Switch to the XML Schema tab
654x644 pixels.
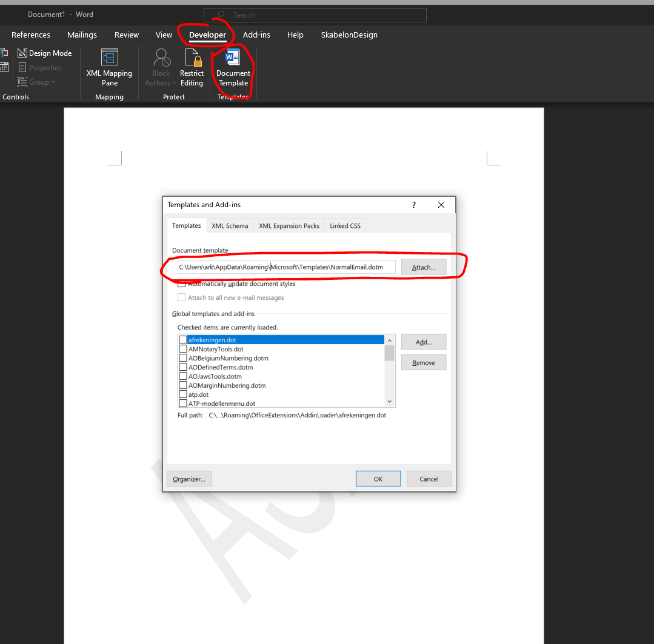point(230,225)
